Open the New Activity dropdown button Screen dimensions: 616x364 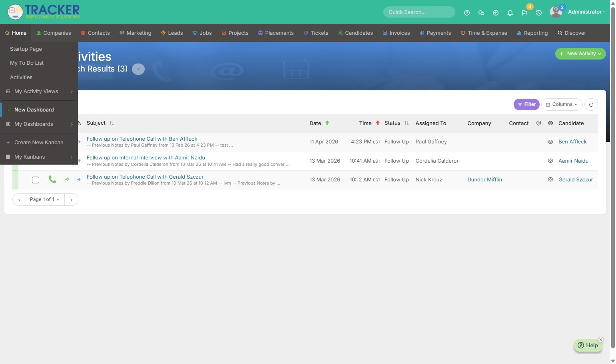coord(580,54)
